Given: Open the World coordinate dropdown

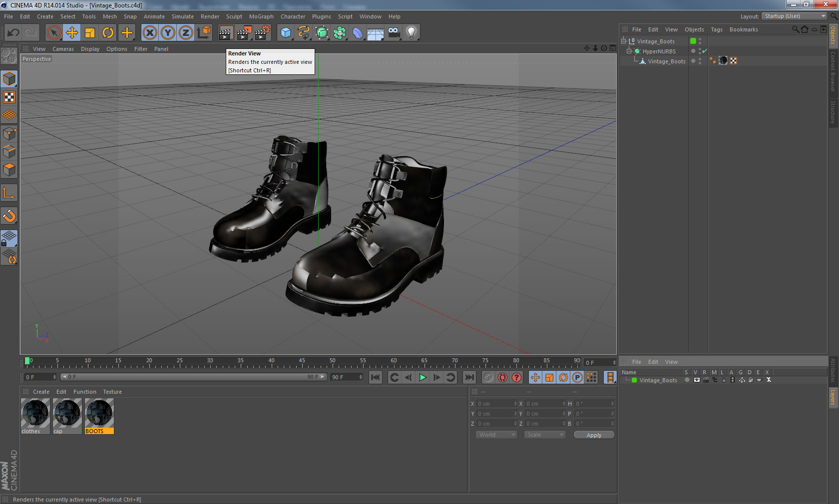Looking at the screenshot, I should pyautogui.click(x=496, y=435).
